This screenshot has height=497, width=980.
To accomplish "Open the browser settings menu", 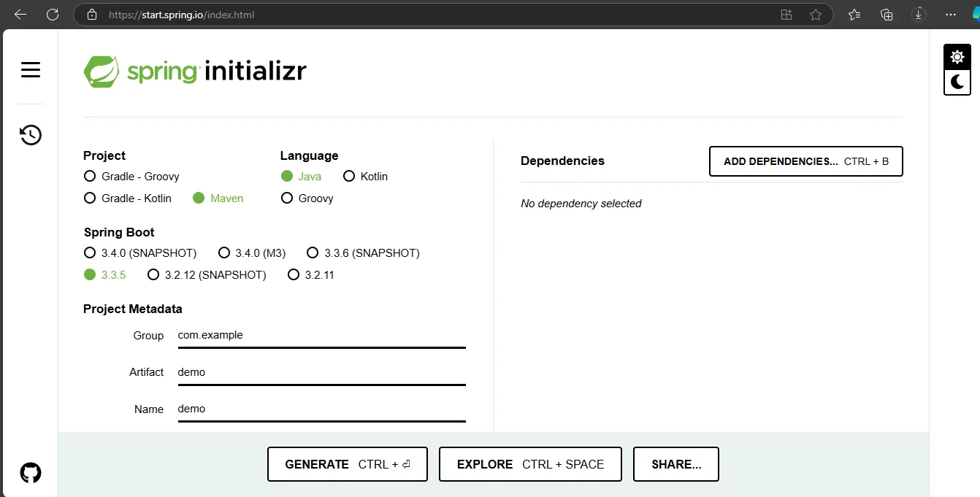I will (950, 14).
